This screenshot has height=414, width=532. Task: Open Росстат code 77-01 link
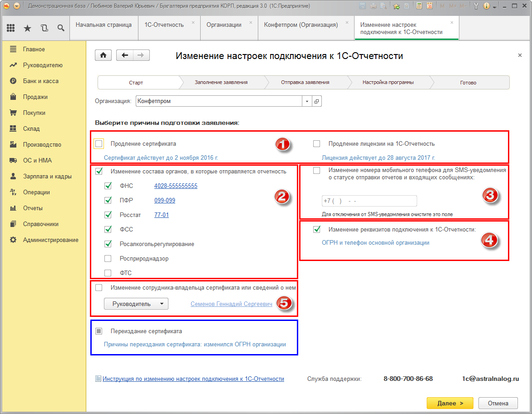click(162, 215)
